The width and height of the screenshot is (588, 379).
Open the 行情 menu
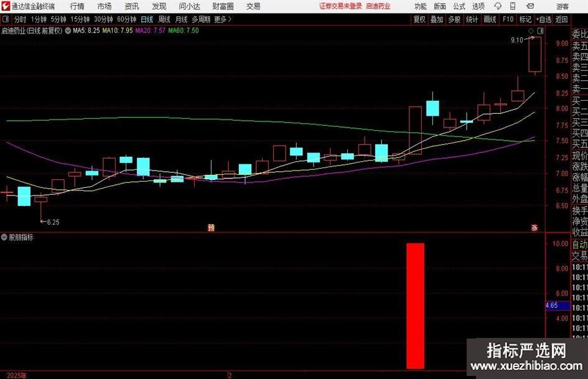[x=77, y=6]
